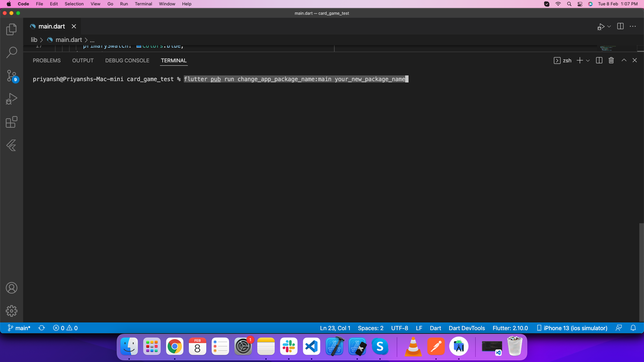
Task: Launch Dart DevTools from the status bar
Action: [467, 328]
